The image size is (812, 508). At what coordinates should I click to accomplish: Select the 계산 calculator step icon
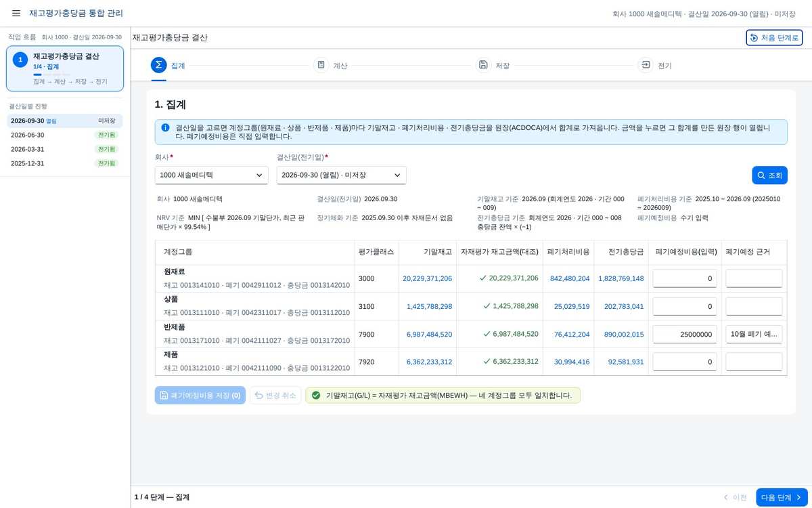coord(321,65)
